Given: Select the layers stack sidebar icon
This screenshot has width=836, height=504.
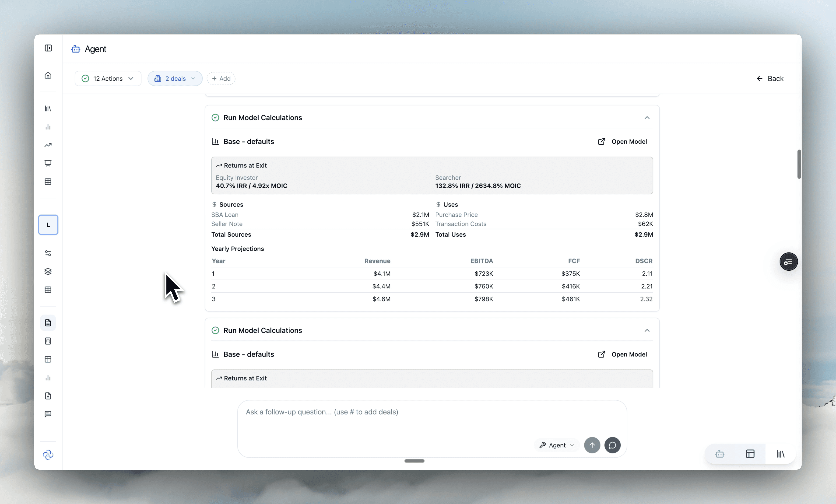Looking at the screenshot, I should 48,271.
